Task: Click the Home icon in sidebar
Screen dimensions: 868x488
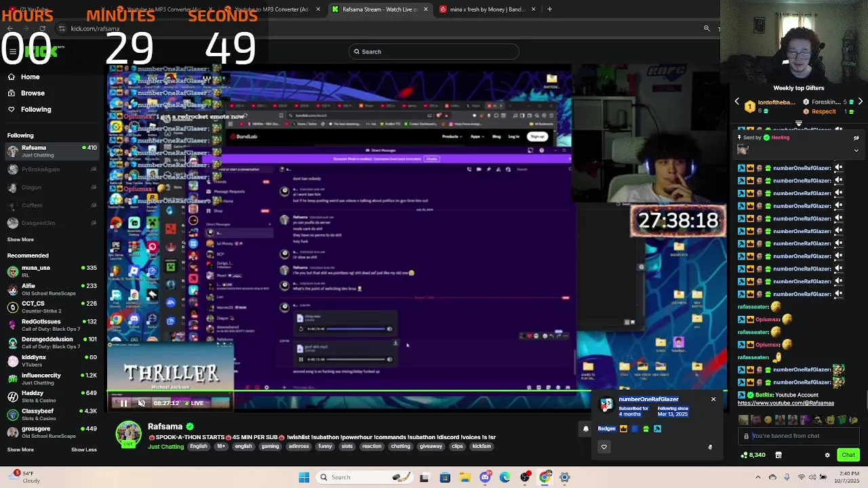Action: click(12, 77)
